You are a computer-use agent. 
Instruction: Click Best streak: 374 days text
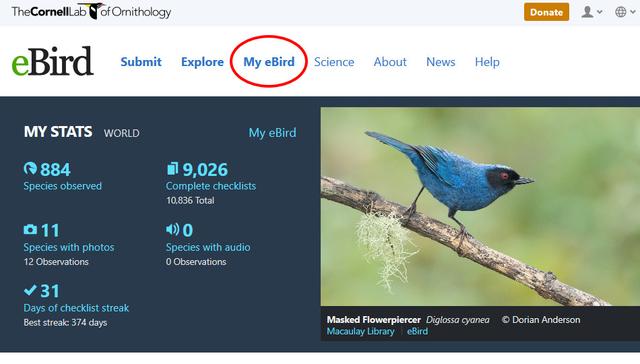tap(65, 323)
